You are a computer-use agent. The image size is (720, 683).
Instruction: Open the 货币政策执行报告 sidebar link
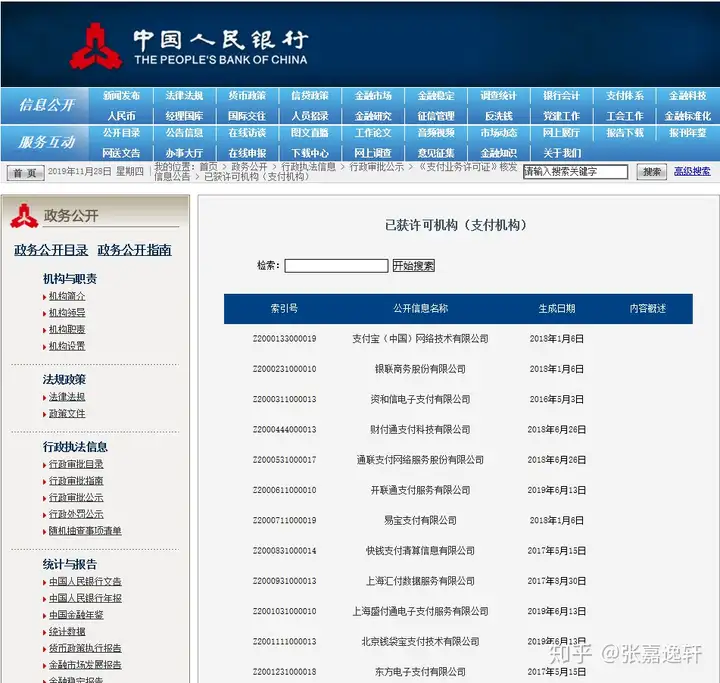pos(85,648)
